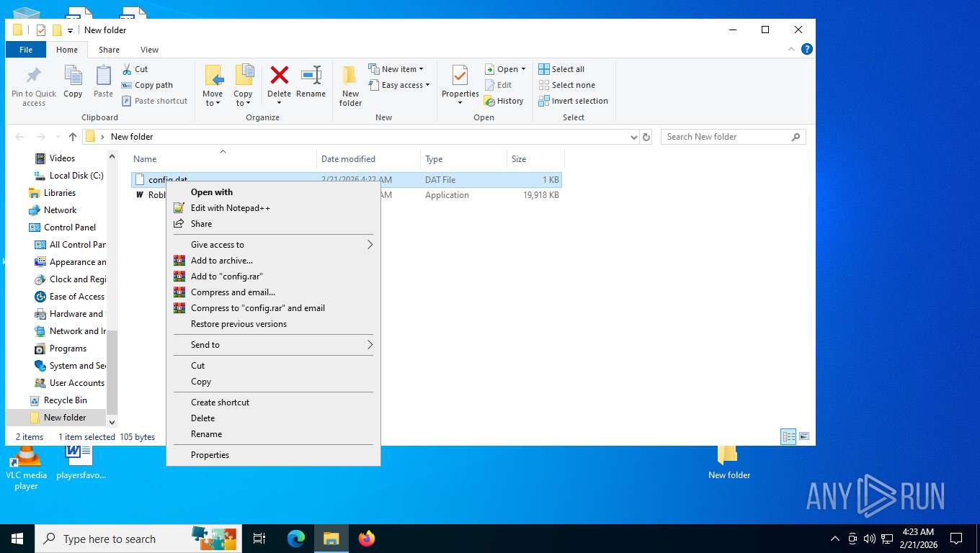Image resolution: width=980 pixels, height=553 pixels.
Task: Click the Paste ribbon icon
Action: [103, 76]
